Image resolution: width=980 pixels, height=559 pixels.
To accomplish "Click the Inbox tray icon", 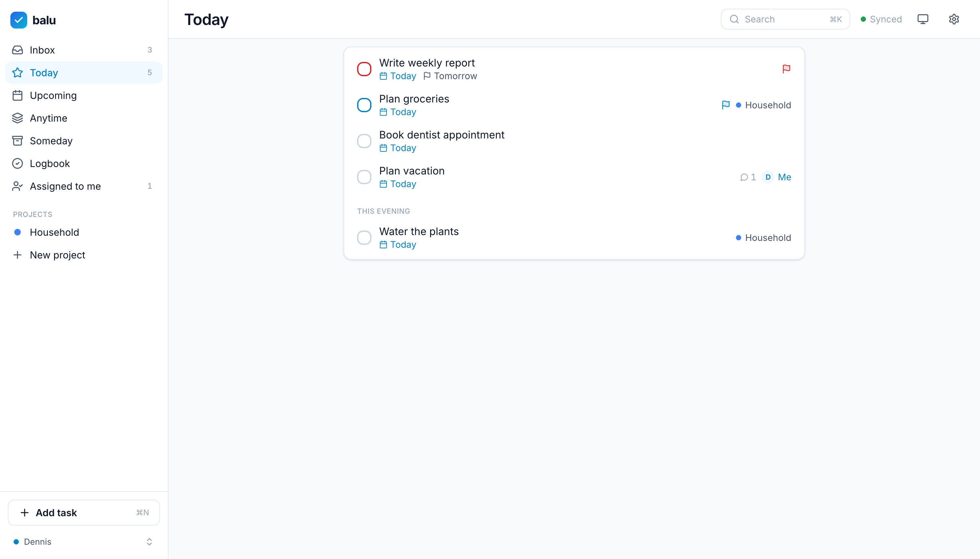I will 17,50.
